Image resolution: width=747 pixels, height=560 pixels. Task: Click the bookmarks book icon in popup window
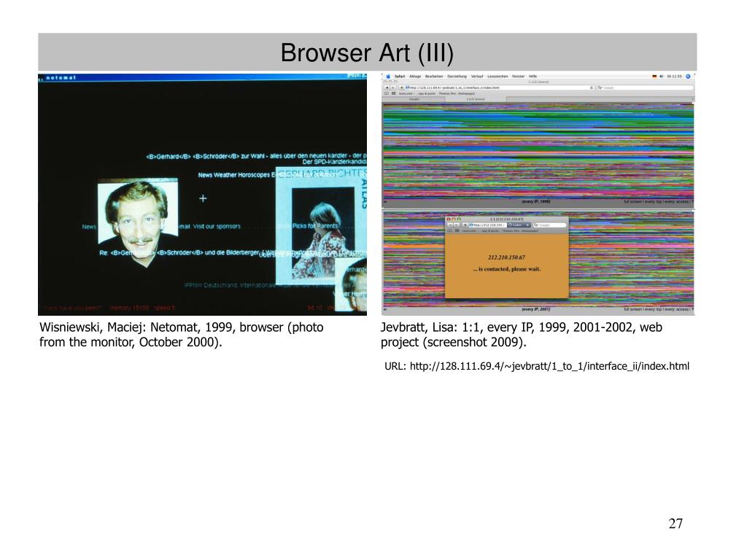pyautogui.click(x=449, y=230)
